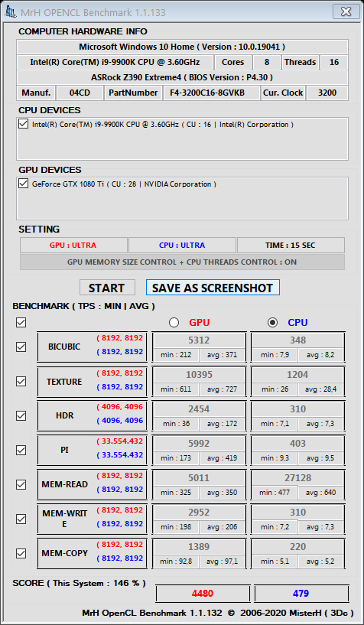The width and height of the screenshot is (364, 625).
Task: Click the MrH OpenCL Benchmark title bar icon
Action: pyautogui.click(x=9, y=12)
